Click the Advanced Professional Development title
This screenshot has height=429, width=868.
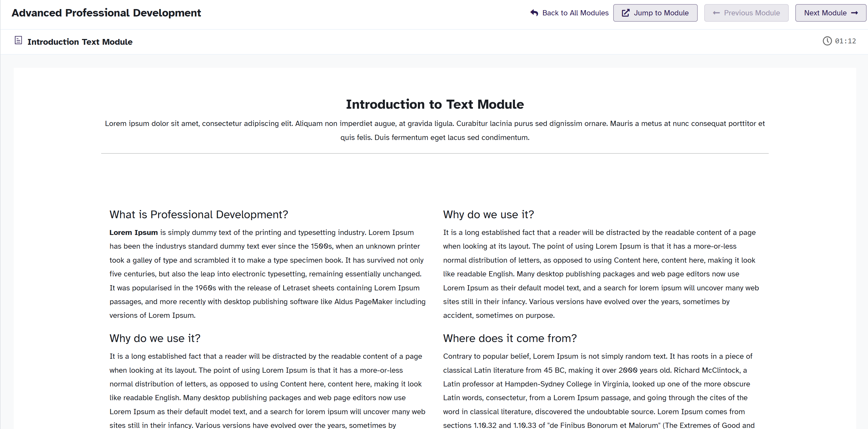(106, 13)
